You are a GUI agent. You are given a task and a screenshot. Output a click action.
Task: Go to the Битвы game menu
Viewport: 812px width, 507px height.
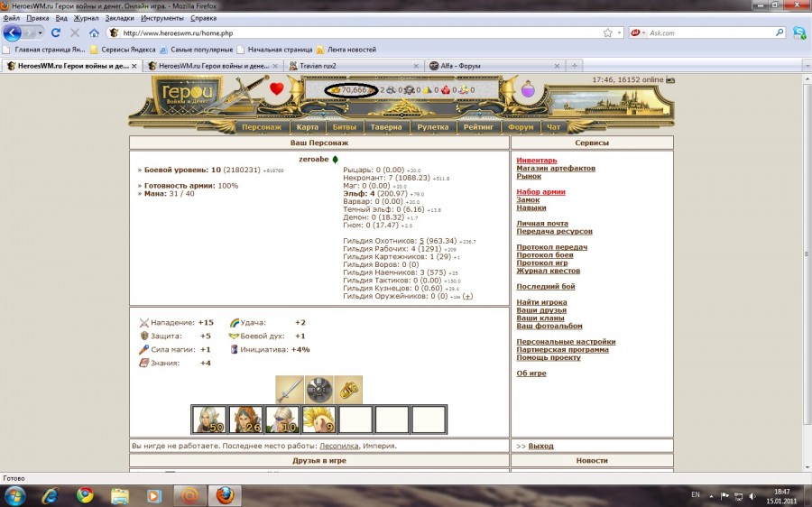coord(345,127)
